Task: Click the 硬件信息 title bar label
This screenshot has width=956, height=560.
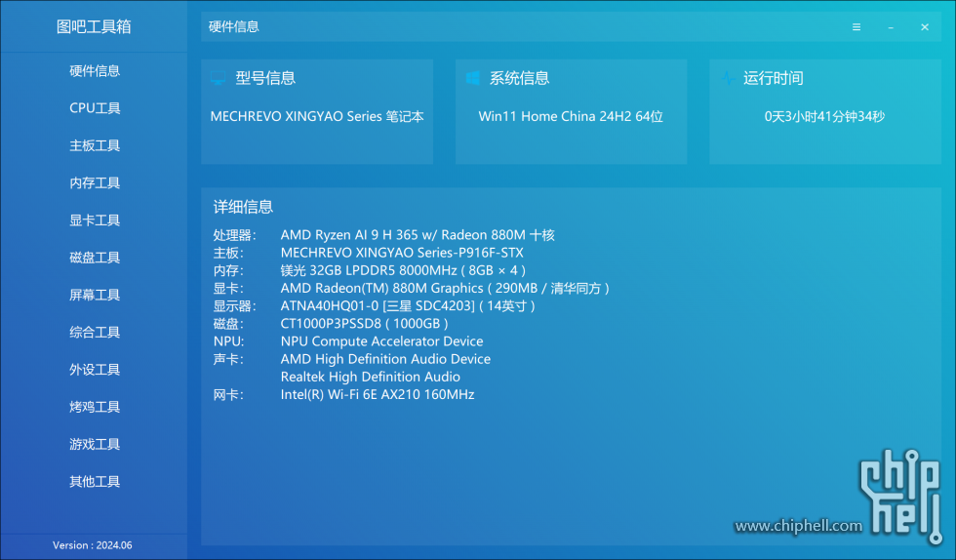Action: tap(233, 27)
